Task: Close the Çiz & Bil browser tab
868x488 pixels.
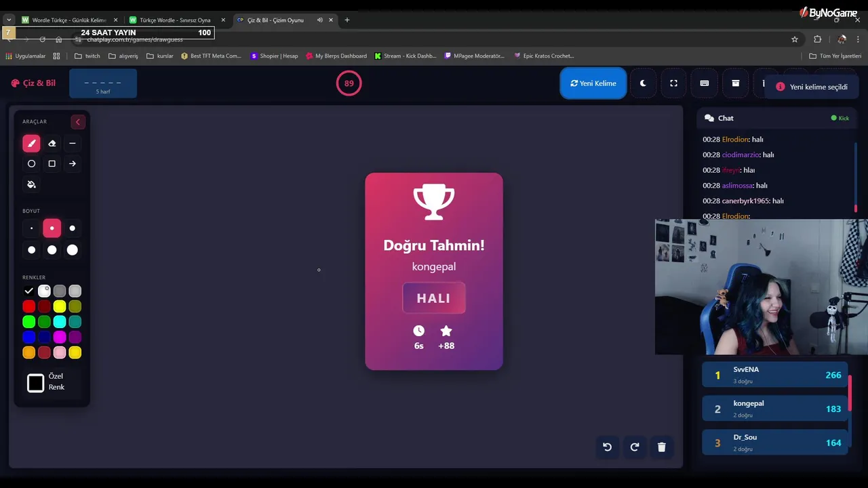Action: [x=331, y=20]
